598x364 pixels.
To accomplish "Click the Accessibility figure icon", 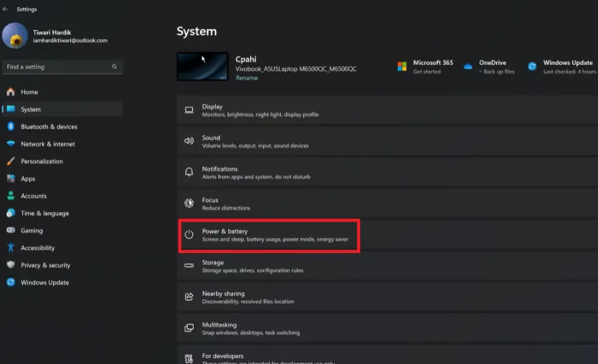I will (x=11, y=248).
